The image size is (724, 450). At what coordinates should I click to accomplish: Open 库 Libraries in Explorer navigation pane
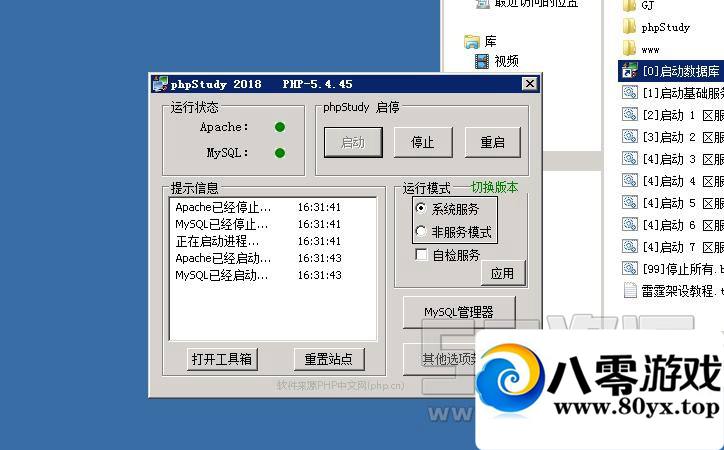[481, 41]
